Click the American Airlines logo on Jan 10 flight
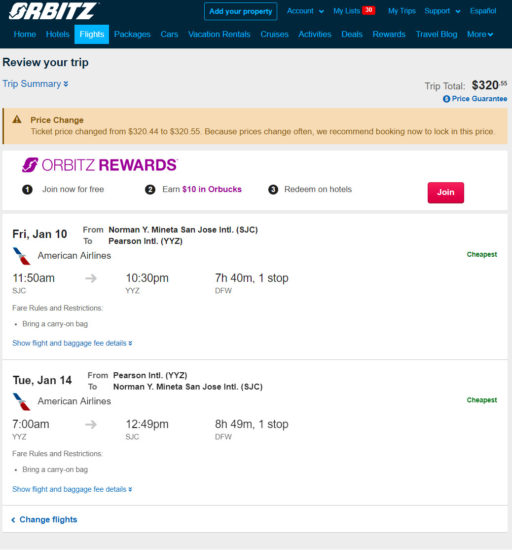 [x=21, y=256]
